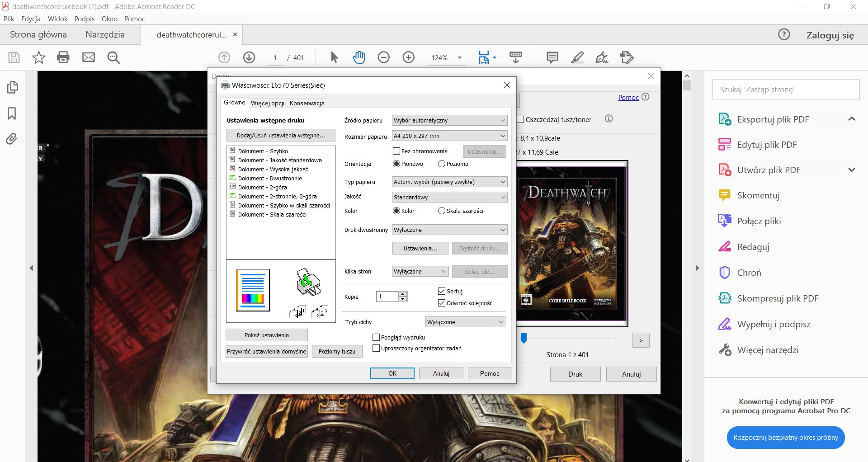868x462 pixels.
Task: Open the Rozmiar papieru dropdown
Action: (449, 136)
